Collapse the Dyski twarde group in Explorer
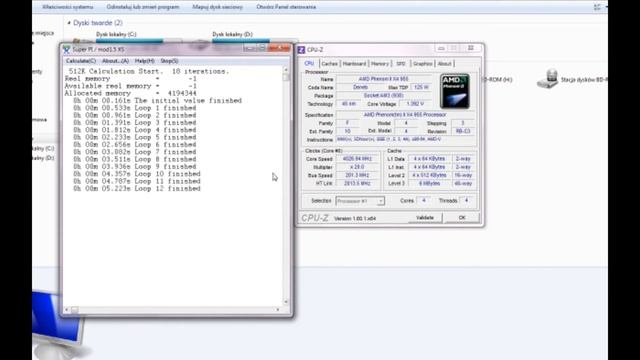The width and height of the screenshot is (640, 360). [x=69, y=23]
